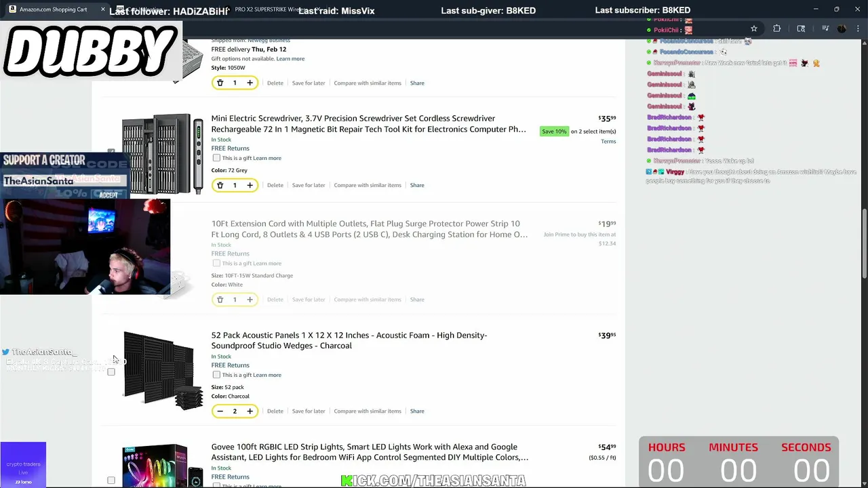
Task: Delete the 1050W item from cart
Action: (275, 83)
